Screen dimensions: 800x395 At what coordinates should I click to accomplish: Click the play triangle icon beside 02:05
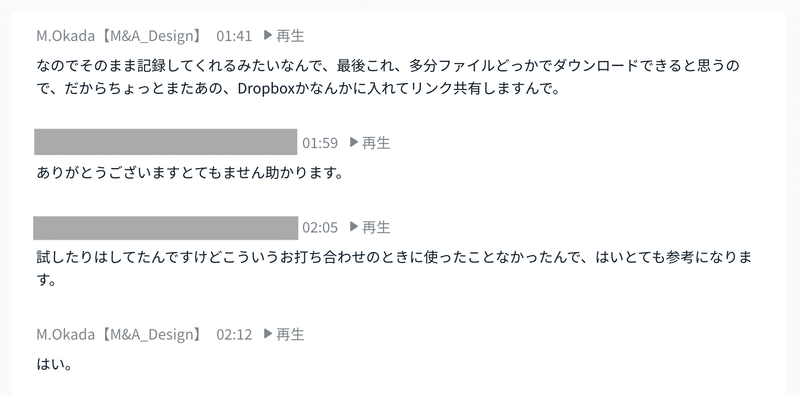point(354,227)
